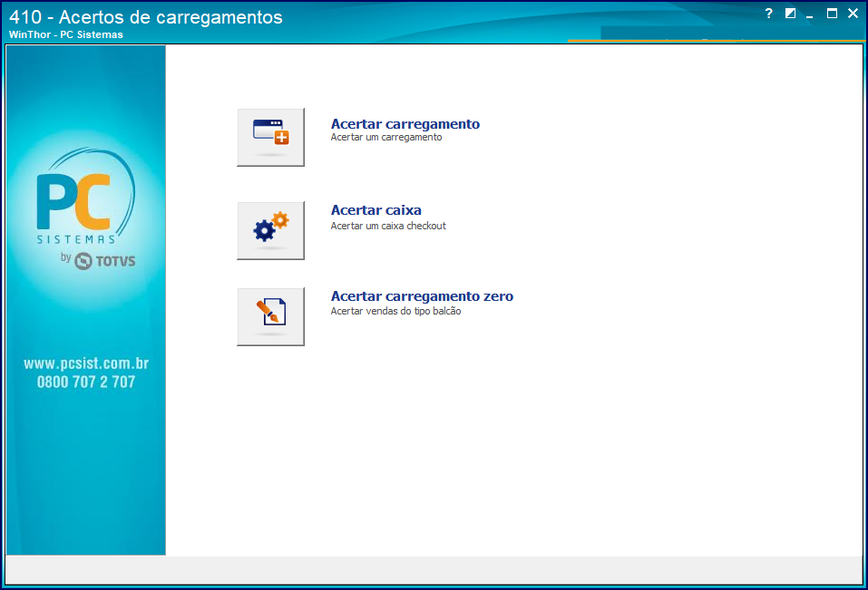Minimize the 410 Acertos de carregamentos window
This screenshot has width=868, height=590.
[x=810, y=15]
